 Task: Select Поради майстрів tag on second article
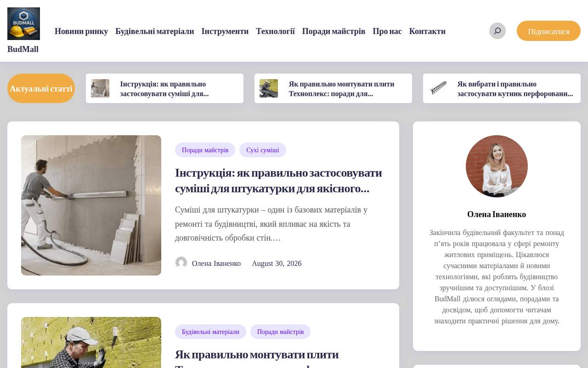[x=280, y=332]
